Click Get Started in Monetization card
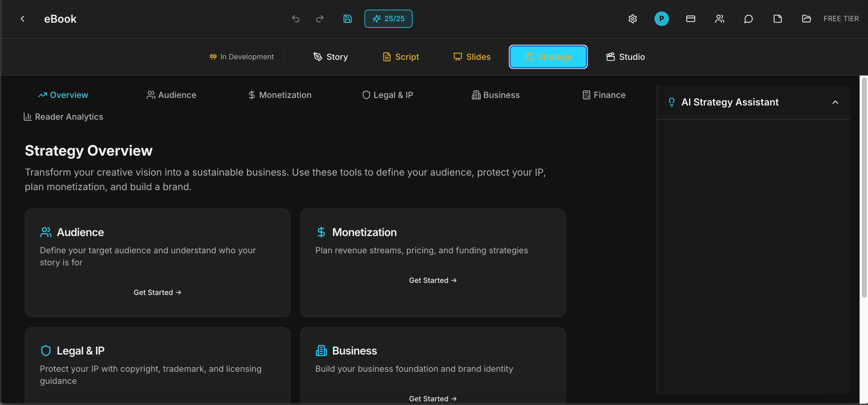 (x=433, y=280)
